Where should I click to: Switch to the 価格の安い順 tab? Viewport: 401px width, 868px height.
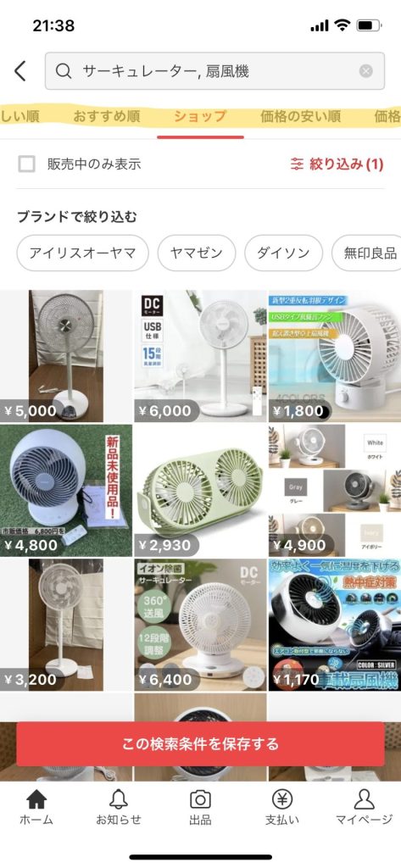[x=300, y=117]
